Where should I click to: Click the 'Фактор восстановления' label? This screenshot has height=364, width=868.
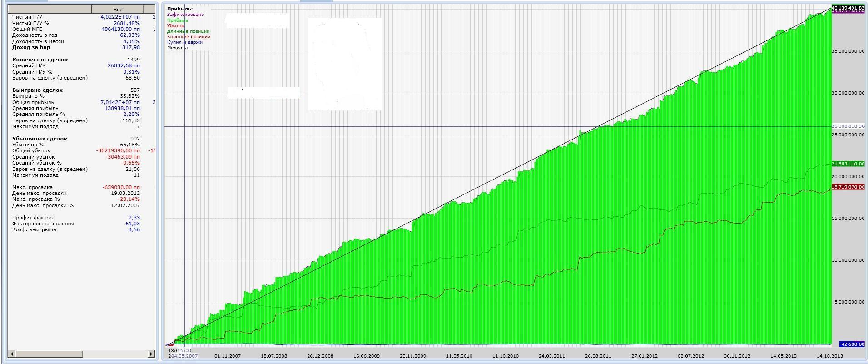43,224
